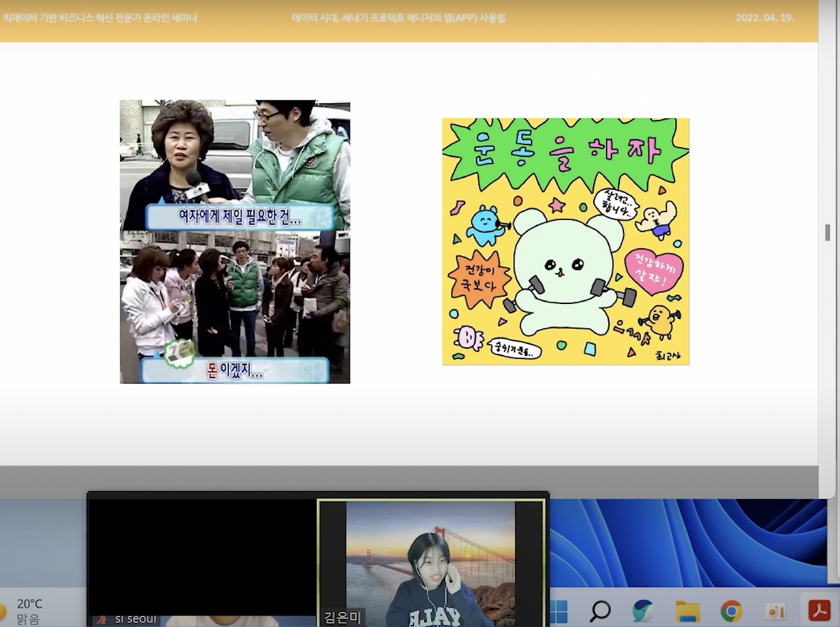Image resolution: width=840 pixels, height=627 pixels.
Task: Click the header text 빅데이터 기반 비즈니스 혁신 전문가 온라인 세미나
Action: point(100,18)
